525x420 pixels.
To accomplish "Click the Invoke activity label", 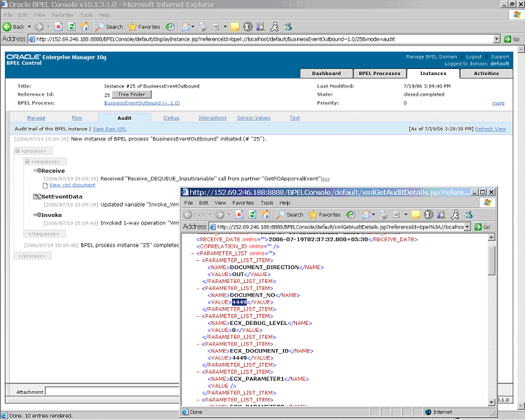I will pyautogui.click(x=52, y=216).
